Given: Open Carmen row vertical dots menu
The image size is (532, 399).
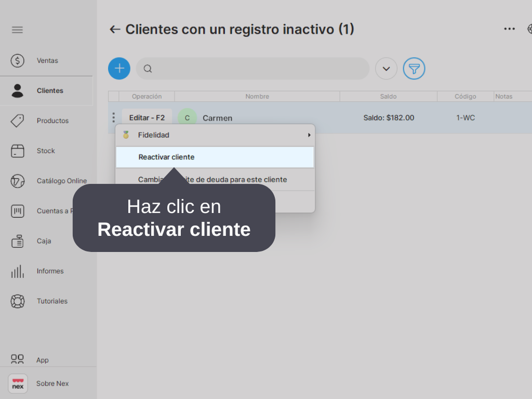Looking at the screenshot, I should (x=114, y=118).
